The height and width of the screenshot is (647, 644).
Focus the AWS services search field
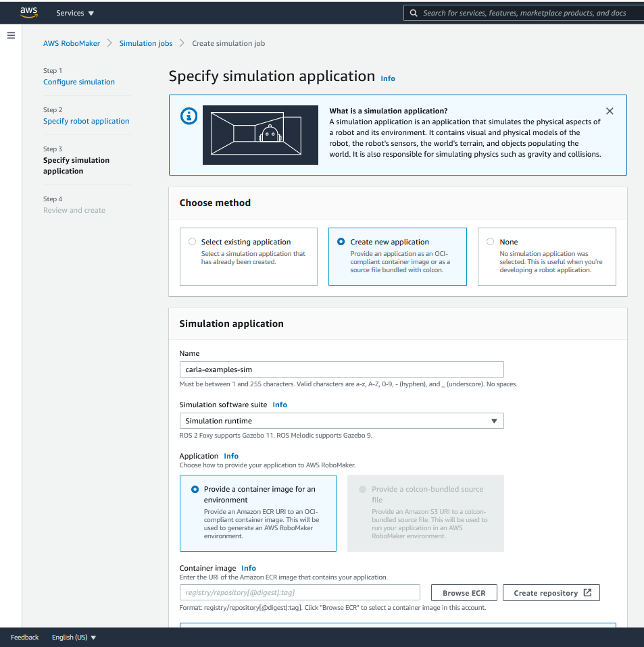tap(524, 14)
